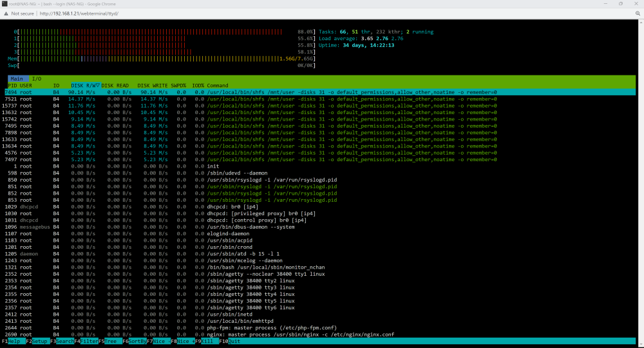
Task: Select the atd -b 15 -l 1 row
Action: (320, 254)
